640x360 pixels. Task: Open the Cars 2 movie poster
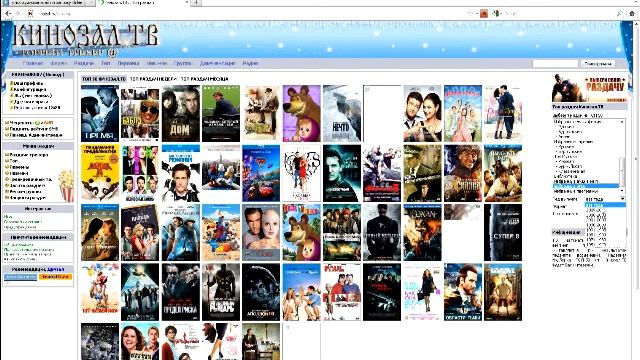click(x=261, y=173)
